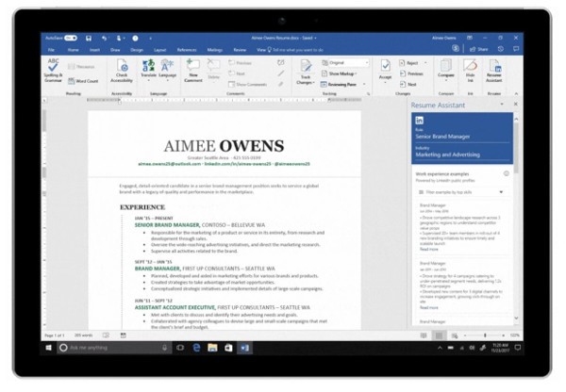Go to Next change in Changes group
The height and width of the screenshot is (392, 566).
click(x=408, y=85)
